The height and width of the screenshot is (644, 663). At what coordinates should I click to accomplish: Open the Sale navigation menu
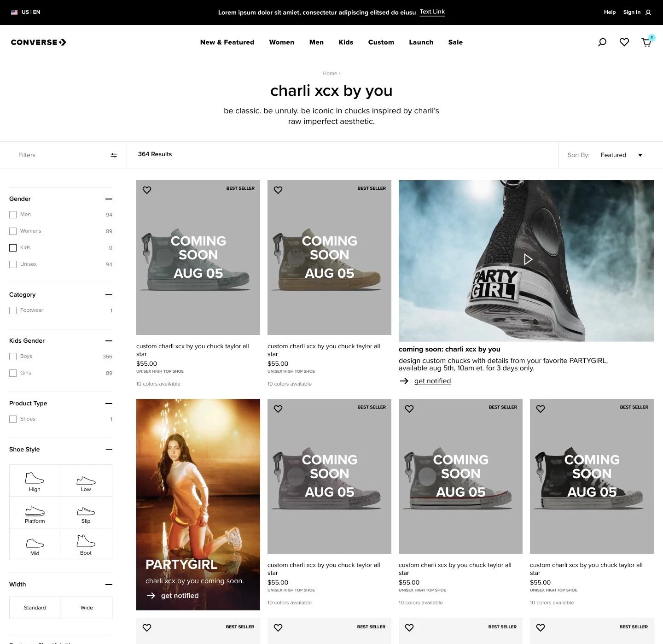pos(455,42)
